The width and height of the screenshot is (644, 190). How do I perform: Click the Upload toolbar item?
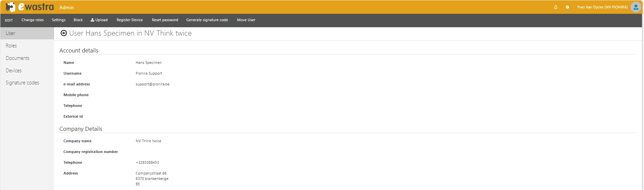click(99, 20)
